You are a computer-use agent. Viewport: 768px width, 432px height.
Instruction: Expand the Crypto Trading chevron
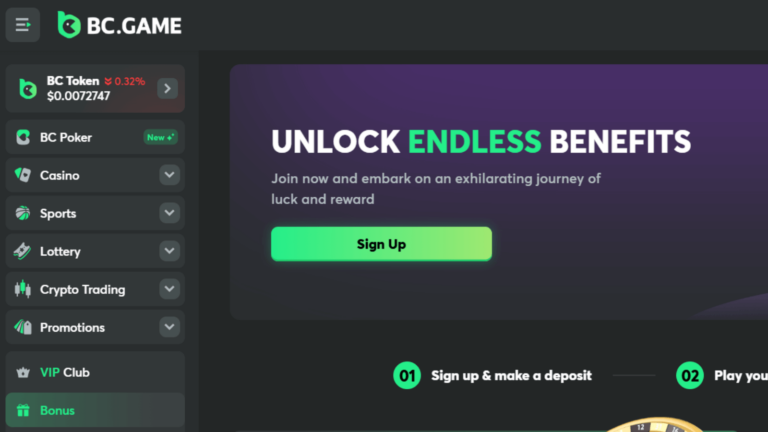pyautogui.click(x=169, y=289)
